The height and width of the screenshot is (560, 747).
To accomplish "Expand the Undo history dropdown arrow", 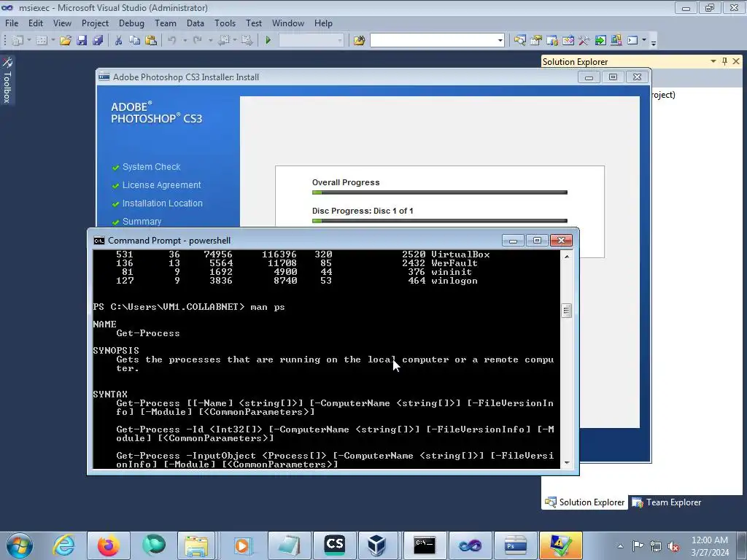I will pos(185,41).
